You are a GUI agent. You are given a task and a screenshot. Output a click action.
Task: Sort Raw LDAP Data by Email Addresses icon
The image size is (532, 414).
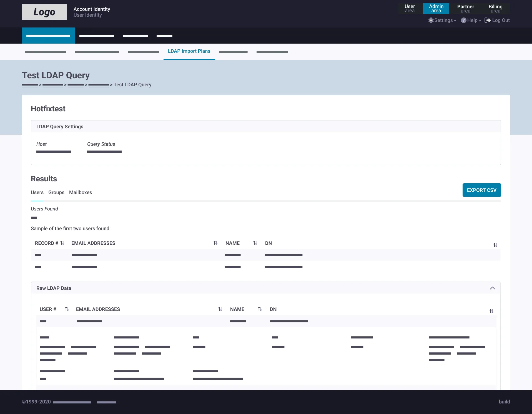click(x=220, y=309)
